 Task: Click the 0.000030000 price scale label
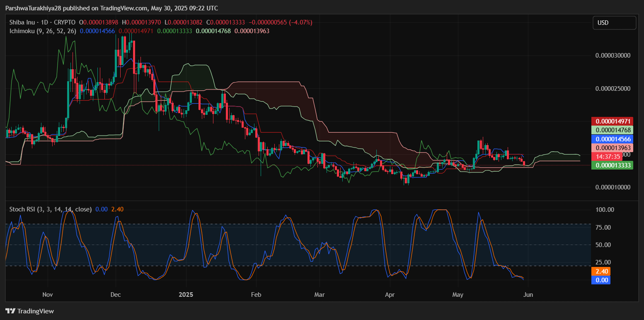(x=613, y=55)
